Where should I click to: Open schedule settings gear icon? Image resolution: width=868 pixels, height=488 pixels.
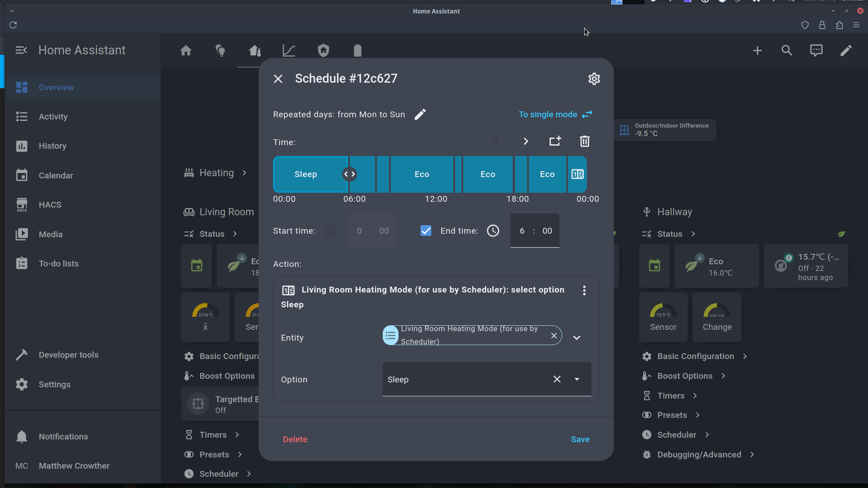coord(594,79)
